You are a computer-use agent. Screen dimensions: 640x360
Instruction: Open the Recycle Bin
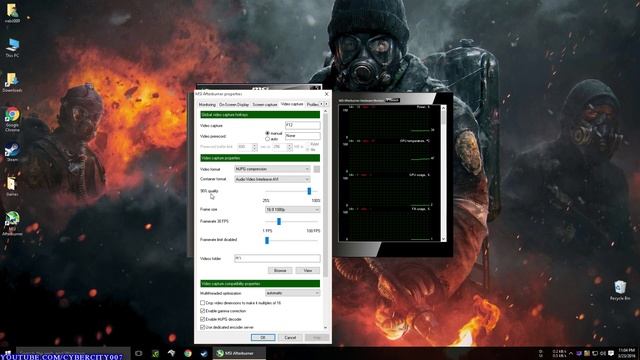coord(620,290)
